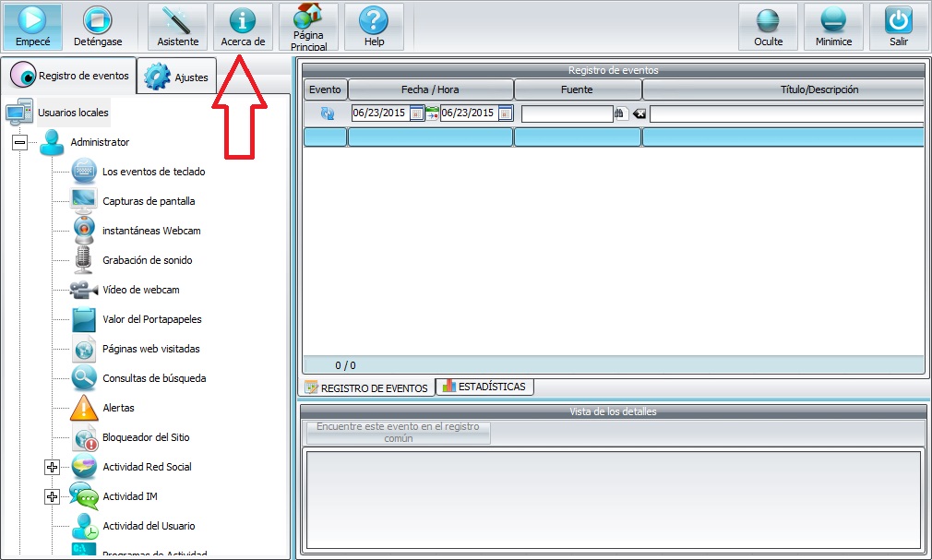Image resolution: width=932 pixels, height=560 pixels.
Task: Click the user activity clock icon
Action: pyautogui.click(x=84, y=526)
